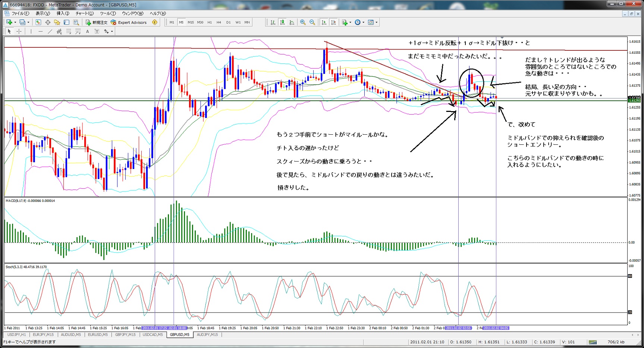Viewport: 644px width, 348px height.
Task: Select the Fibonacci fan tool
Action: (78, 31)
